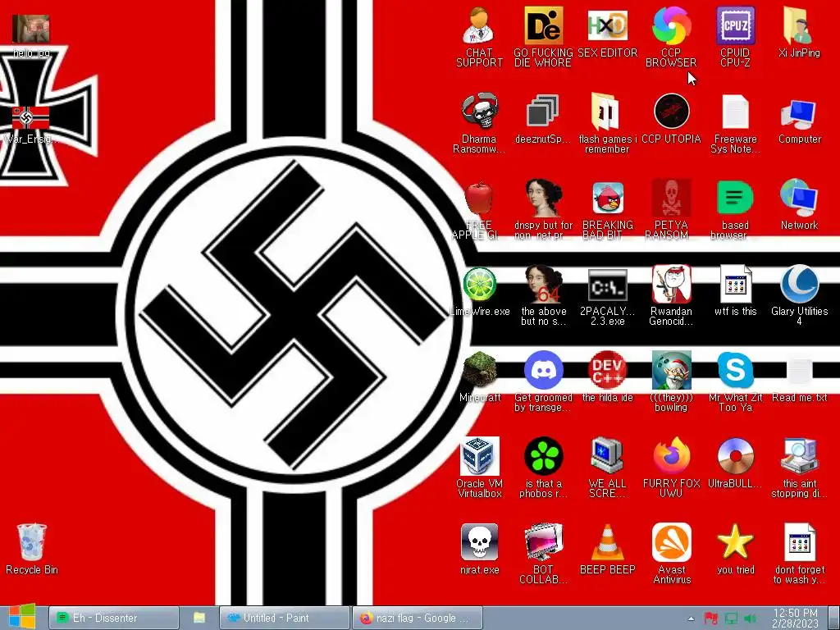Open the File Explorer taskbar folder icon
840x630 pixels.
click(x=199, y=618)
